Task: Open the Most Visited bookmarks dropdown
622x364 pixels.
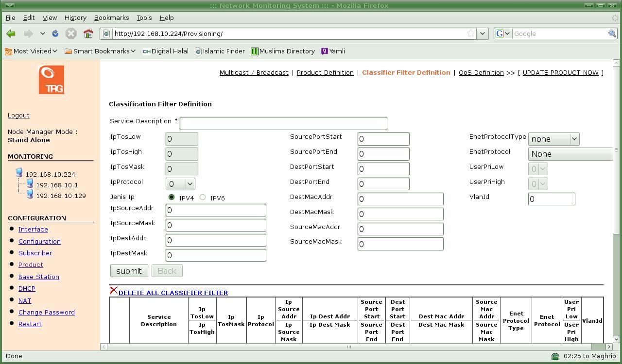Action: (x=32, y=51)
